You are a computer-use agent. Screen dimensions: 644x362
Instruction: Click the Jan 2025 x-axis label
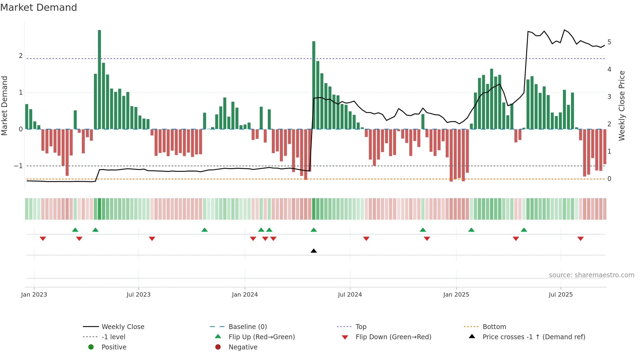point(456,294)
